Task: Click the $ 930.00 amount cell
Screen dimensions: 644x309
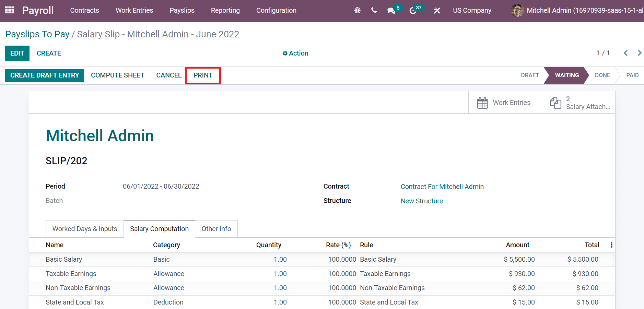Action: [522, 274]
